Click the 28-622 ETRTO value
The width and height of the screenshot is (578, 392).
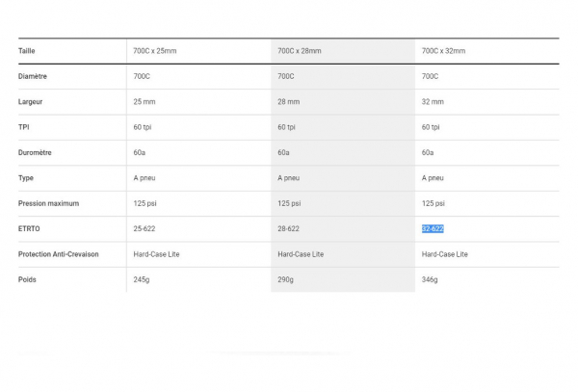tap(288, 228)
